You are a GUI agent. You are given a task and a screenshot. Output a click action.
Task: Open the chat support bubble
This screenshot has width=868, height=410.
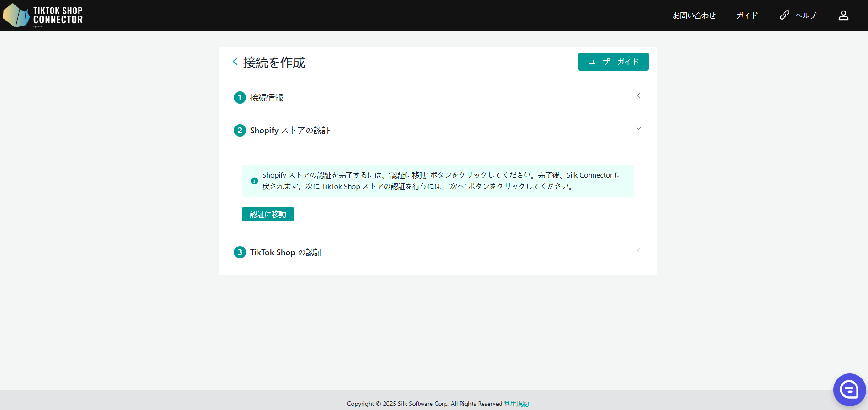click(849, 389)
